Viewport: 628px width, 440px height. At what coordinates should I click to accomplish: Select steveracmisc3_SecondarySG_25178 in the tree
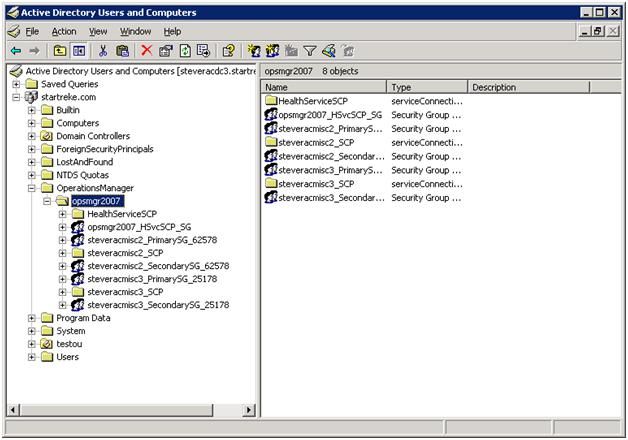click(158, 305)
